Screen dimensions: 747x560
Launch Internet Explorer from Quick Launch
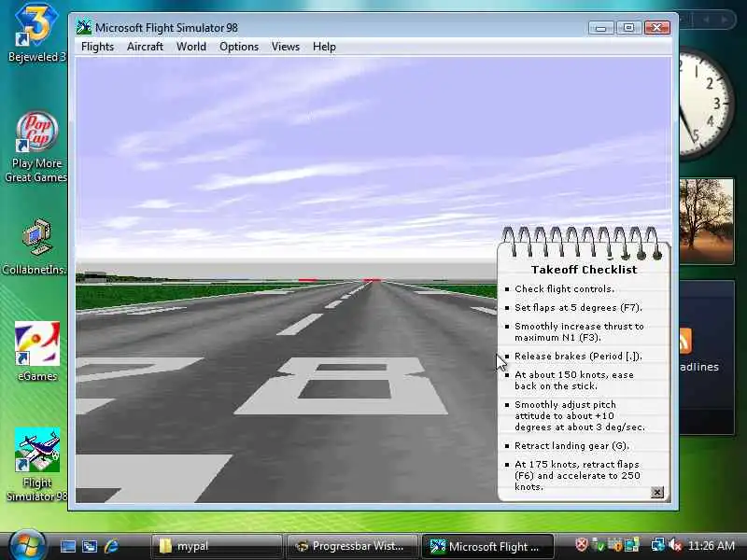[x=111, y=546]
